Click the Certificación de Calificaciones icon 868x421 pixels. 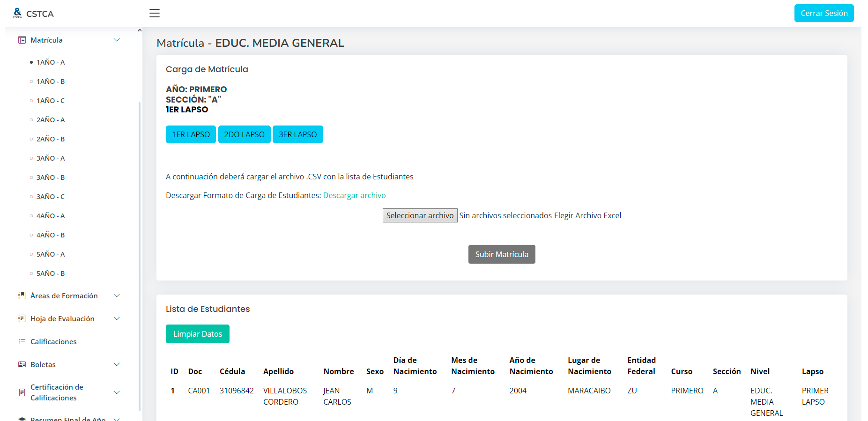22,392
